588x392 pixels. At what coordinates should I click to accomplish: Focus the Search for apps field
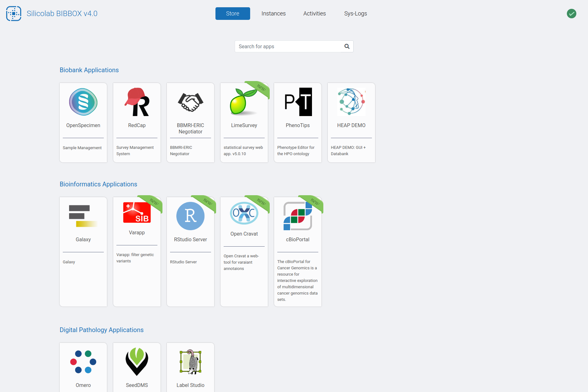coord(294,46)
